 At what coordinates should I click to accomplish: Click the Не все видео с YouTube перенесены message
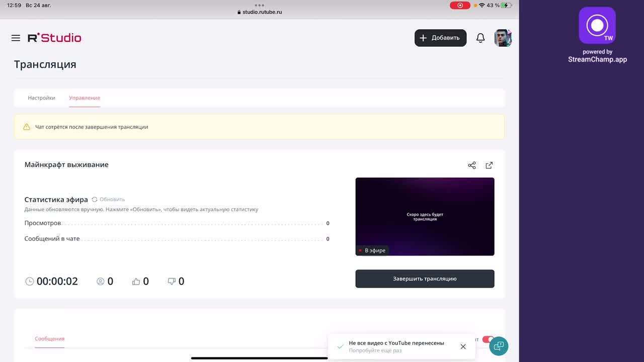(x=396, y=343)
